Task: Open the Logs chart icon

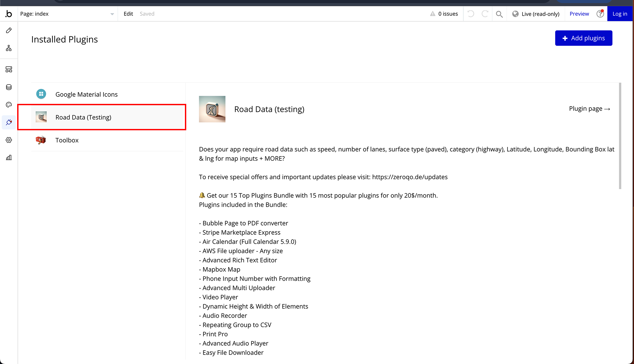Action: click(x=9, y=158)
